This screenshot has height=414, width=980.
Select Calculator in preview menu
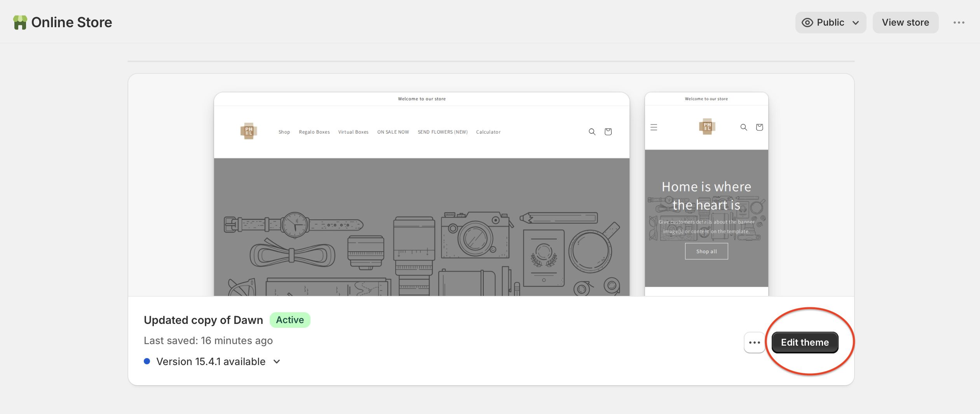(x=488, y=132)
